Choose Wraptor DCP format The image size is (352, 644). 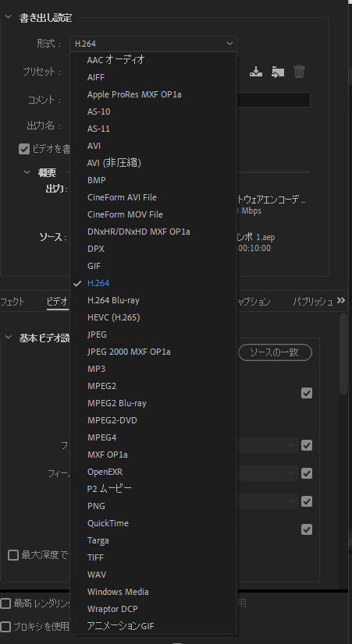coord(153,609)
